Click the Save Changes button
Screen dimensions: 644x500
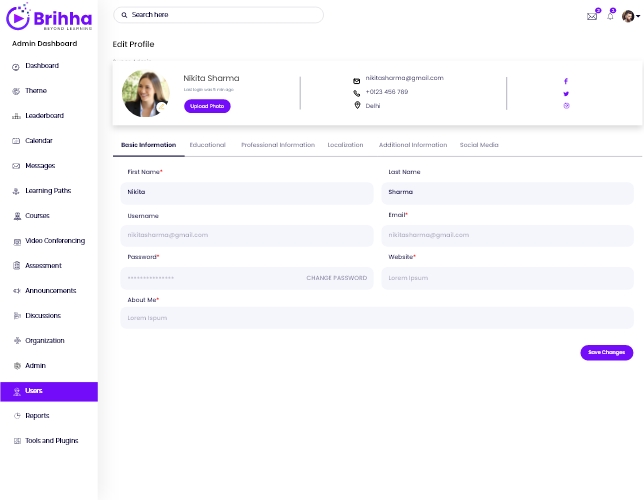606,353
